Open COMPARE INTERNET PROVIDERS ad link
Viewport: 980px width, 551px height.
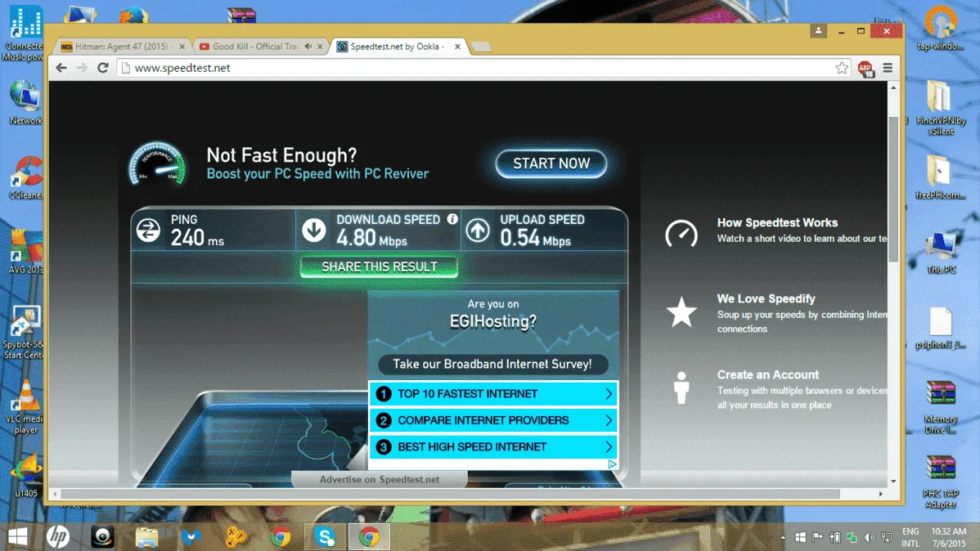[x=493, y=420]
